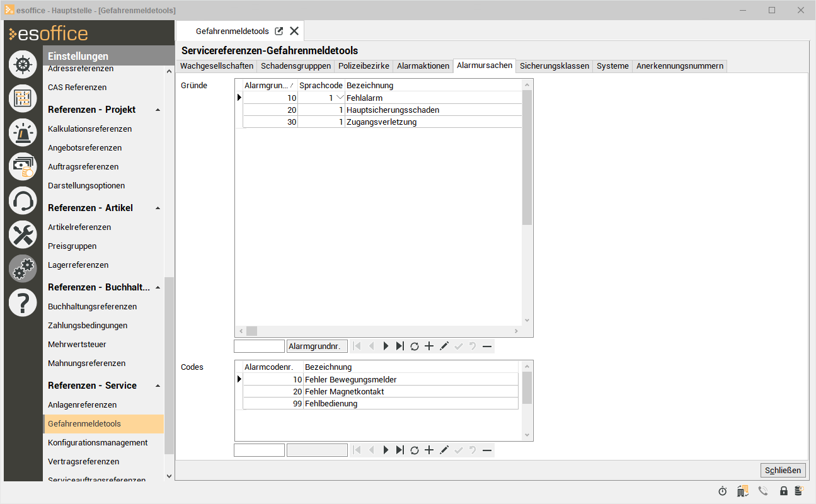Open Sprachcode dropdown in Fehlalarm row
This screenshot has width=816, height=504.
(340, 98)
